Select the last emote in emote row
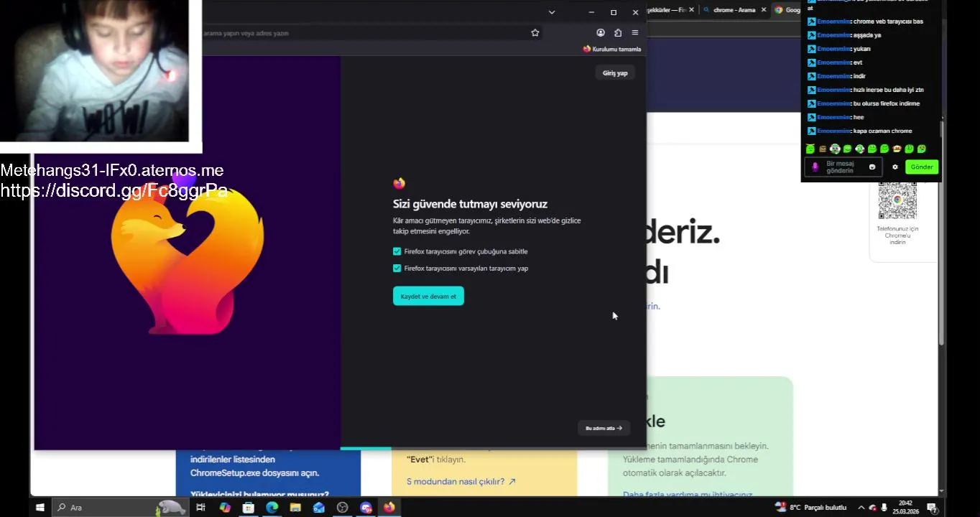This screenshot has height=517, width=980. [x=922, y=149]
